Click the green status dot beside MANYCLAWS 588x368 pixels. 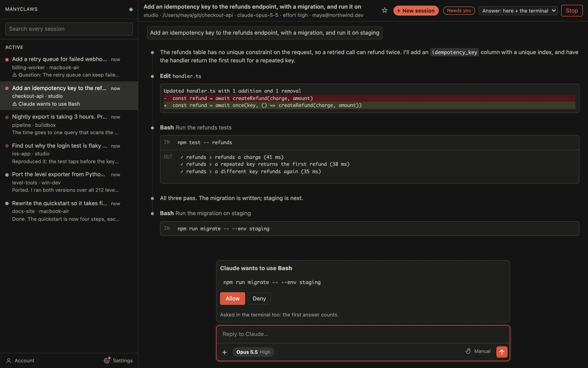[x=131, y=9]
